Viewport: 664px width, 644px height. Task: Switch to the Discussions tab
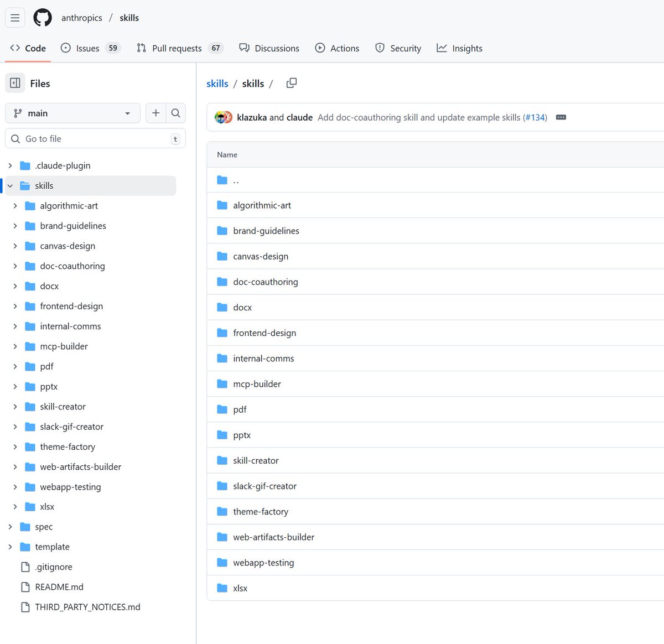(x=269, y=48)
